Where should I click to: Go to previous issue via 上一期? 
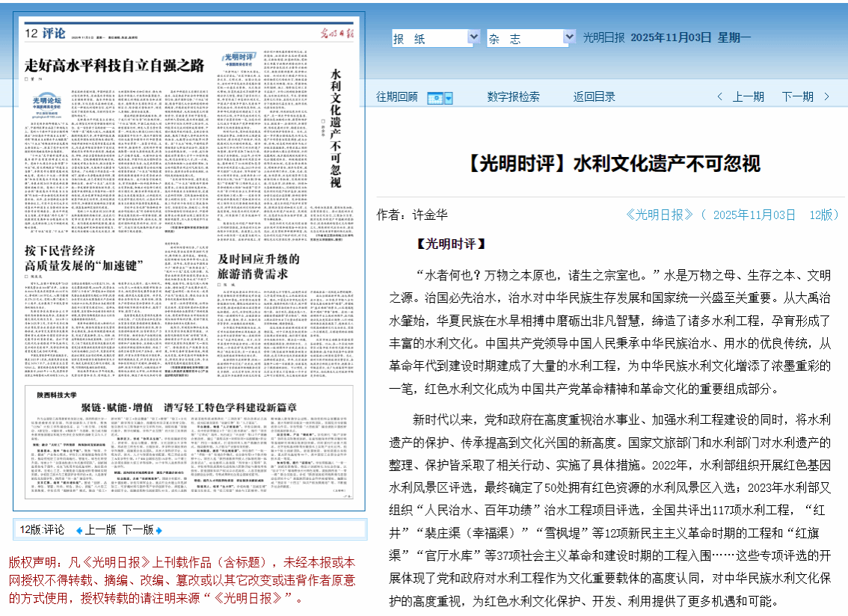[x=748, y=96]
